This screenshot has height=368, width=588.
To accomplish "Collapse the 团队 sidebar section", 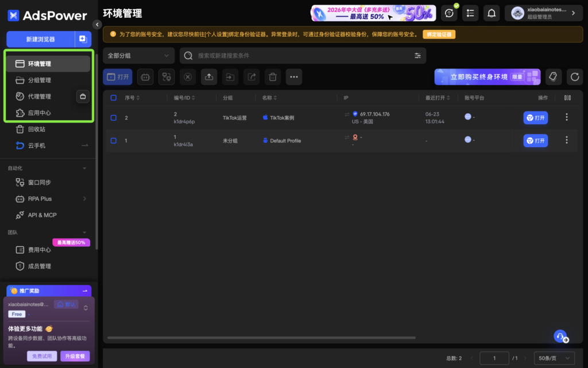I will point(84,232).
